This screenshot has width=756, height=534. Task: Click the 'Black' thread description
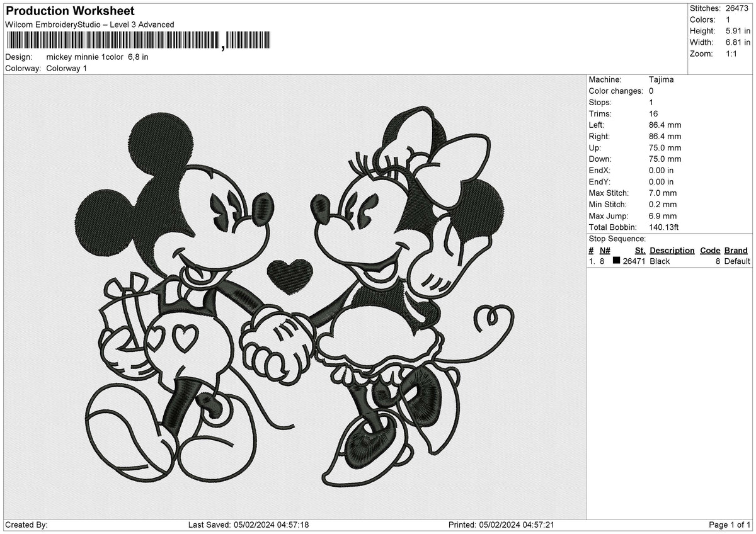click(x=660, y=261)
